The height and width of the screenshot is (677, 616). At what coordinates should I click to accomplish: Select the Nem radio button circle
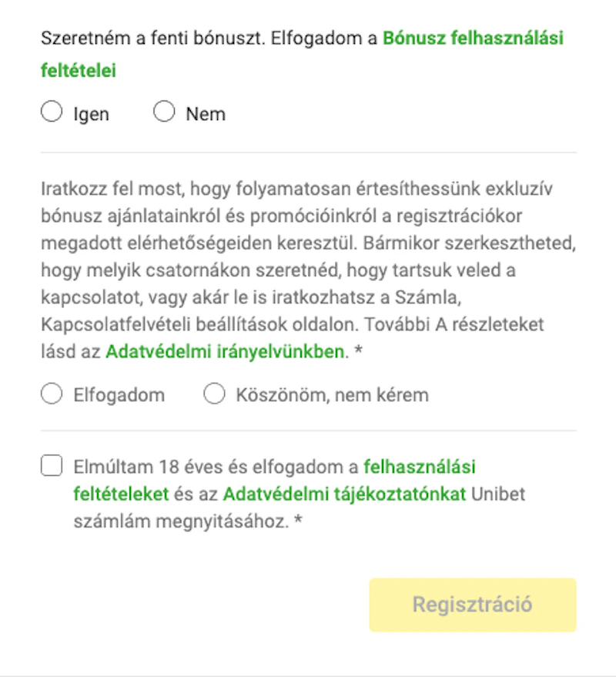pyautogui.click(x=164, y=113)
